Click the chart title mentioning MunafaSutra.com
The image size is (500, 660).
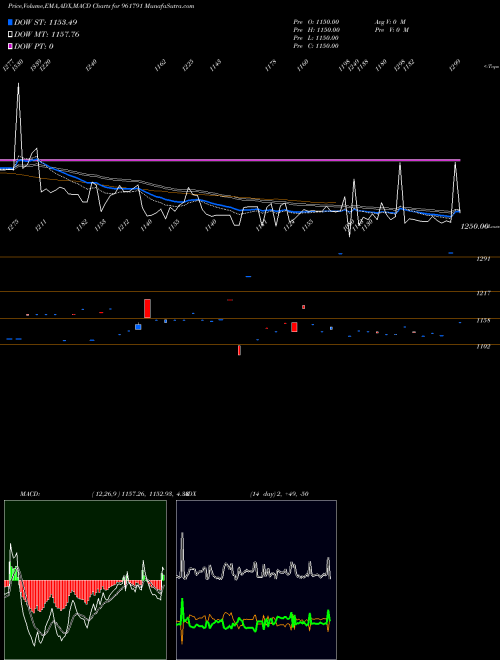click(101, 6)
